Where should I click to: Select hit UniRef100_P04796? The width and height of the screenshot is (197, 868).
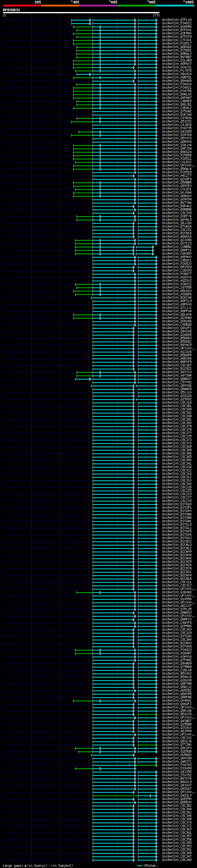pos(176,91)
